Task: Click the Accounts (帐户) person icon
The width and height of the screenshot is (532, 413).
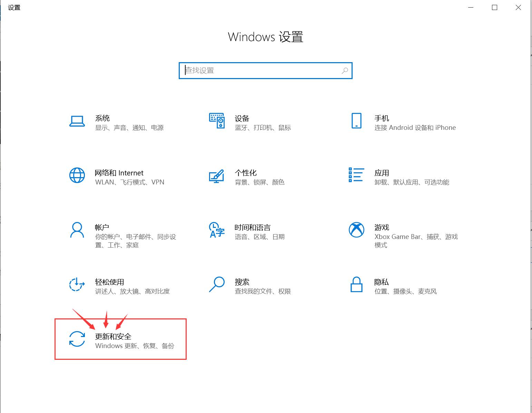Action: (77, 230)
